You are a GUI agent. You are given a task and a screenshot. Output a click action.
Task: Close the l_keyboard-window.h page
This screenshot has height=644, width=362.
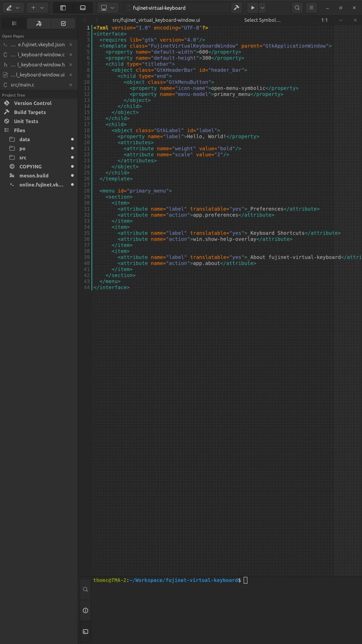[71, 64]
